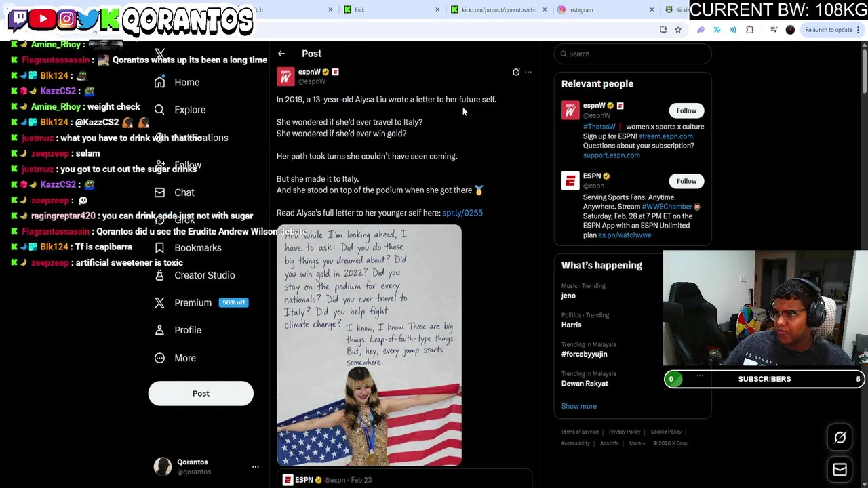Open support.espn.com link
Viewport: 868px width, 488px height.
(x=611, y=155)
